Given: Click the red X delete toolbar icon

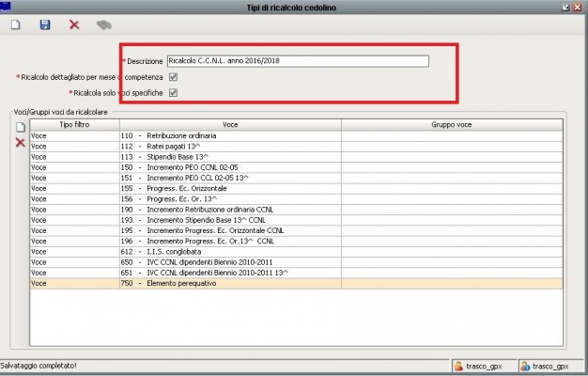Looking at the screenshot, I should click(74, 24).
